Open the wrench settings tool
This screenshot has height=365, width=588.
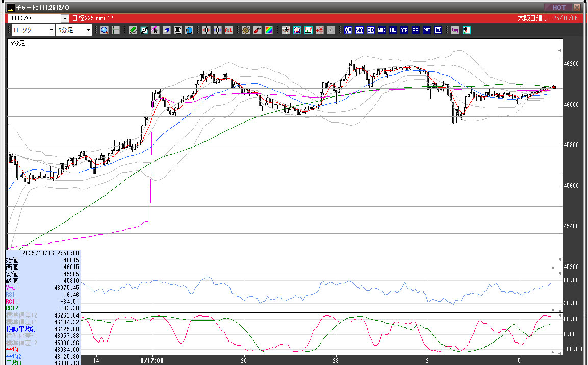coord(257,30)
